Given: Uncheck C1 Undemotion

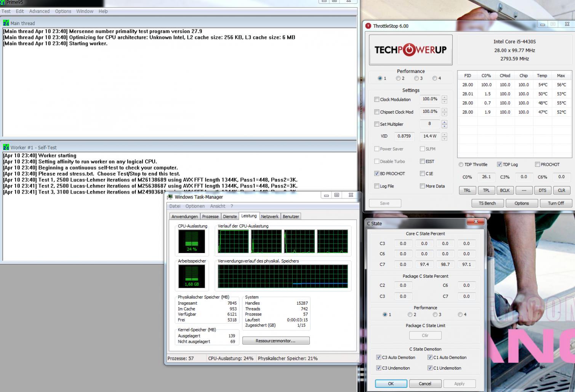Looking at the screenshot, I should 430,368.
